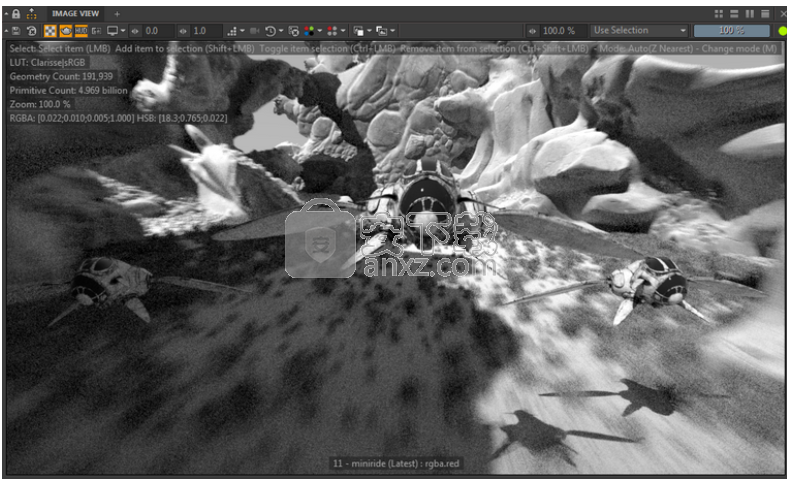Image resolution: width=787 pixels, height=479 pixels.
Task: Open the Use Selection dropdown
Action: (x=639, y=31)
